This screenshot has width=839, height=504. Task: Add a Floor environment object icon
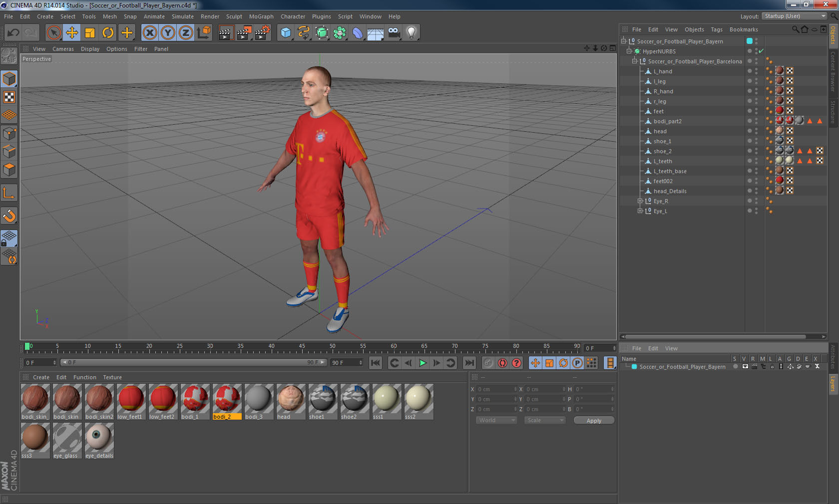(x=376, y=33)
